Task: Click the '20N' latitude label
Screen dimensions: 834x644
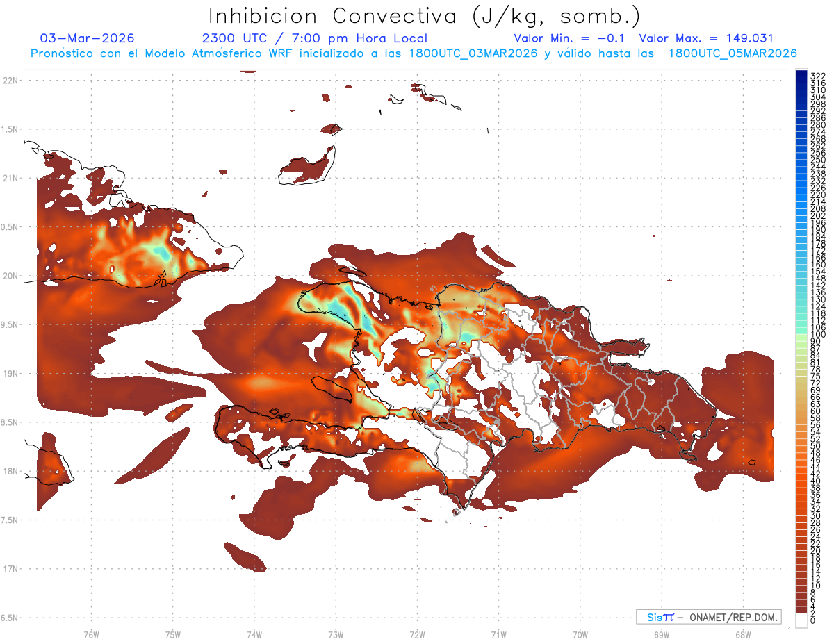Action: (10, 276)
